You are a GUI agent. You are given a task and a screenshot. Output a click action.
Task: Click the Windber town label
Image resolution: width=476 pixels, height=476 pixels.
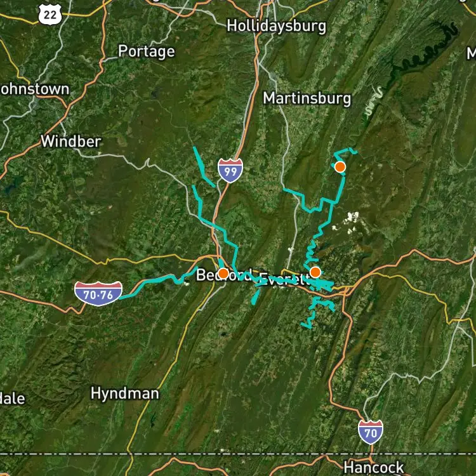click(x=70, y=141)
